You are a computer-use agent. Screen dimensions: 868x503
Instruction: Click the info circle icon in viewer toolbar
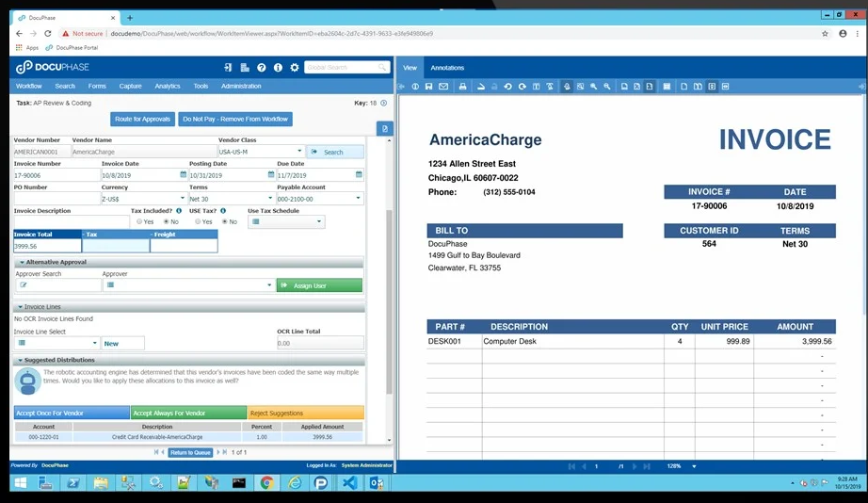[415, 87]
